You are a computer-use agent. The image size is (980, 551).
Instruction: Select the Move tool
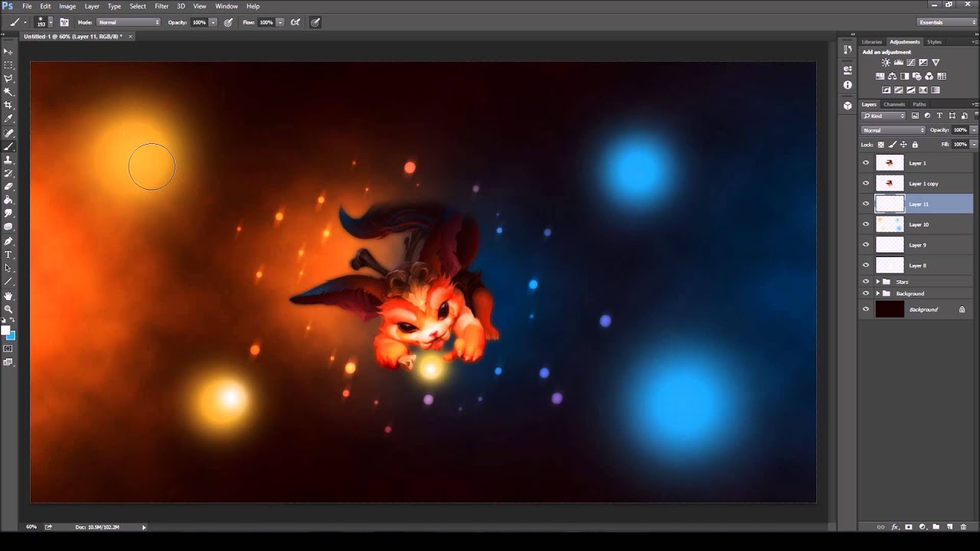point(8,51)
